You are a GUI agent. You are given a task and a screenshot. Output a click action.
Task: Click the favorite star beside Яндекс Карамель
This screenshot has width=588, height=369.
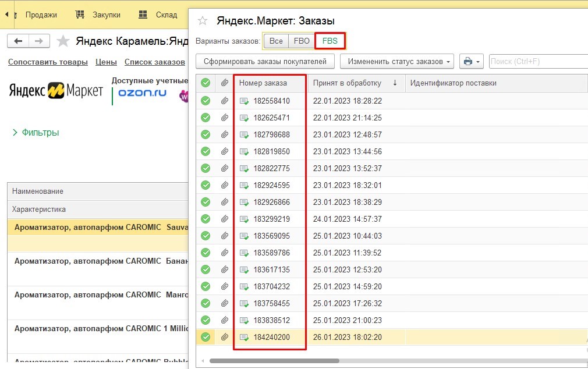coord(63,41)
